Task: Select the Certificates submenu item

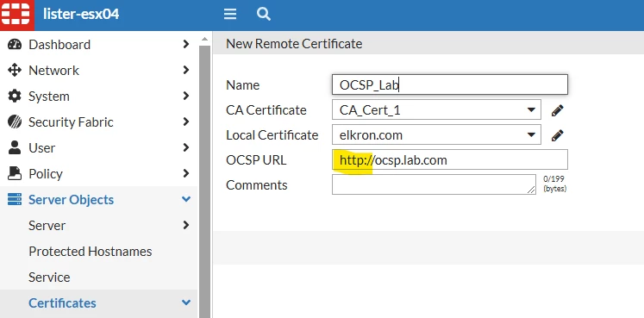Action: coord(62,302)
